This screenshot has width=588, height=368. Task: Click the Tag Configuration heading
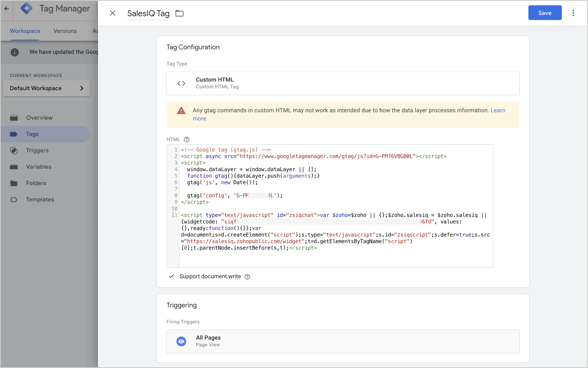pyautogui.click(x=193, y=47)
